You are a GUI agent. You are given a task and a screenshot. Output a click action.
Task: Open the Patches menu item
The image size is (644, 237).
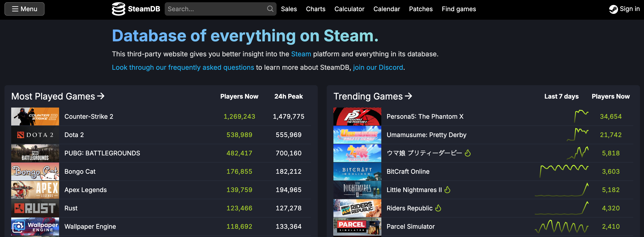pos(421,9)
